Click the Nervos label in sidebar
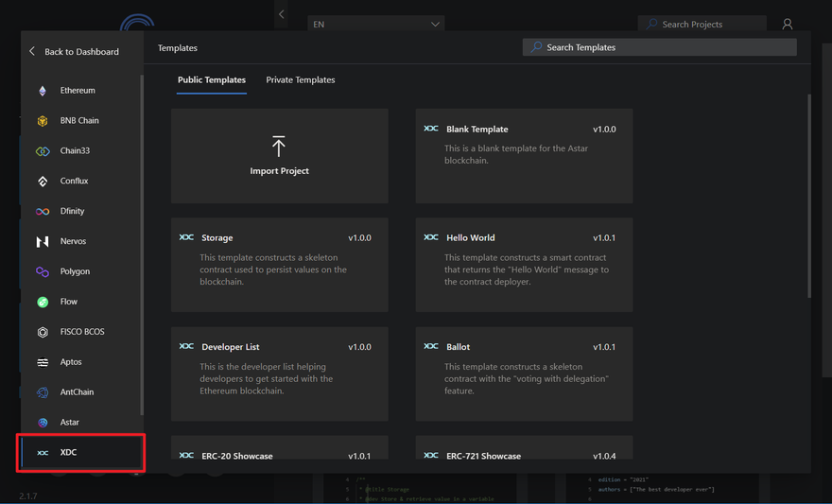This screenshot has width=832, height=504. (x=73, y=241)
